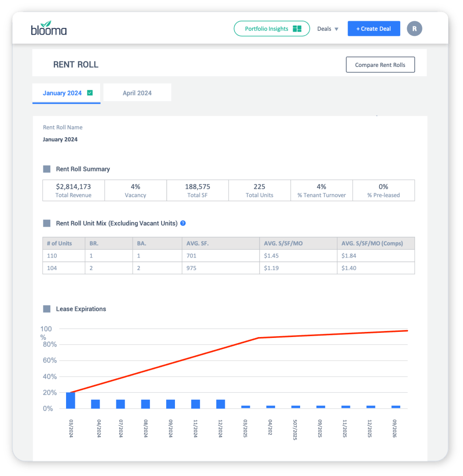This screenshot has height=476, width=463.
Task: Switch to the April 2024 tab
Action: [x=137, y=93]
